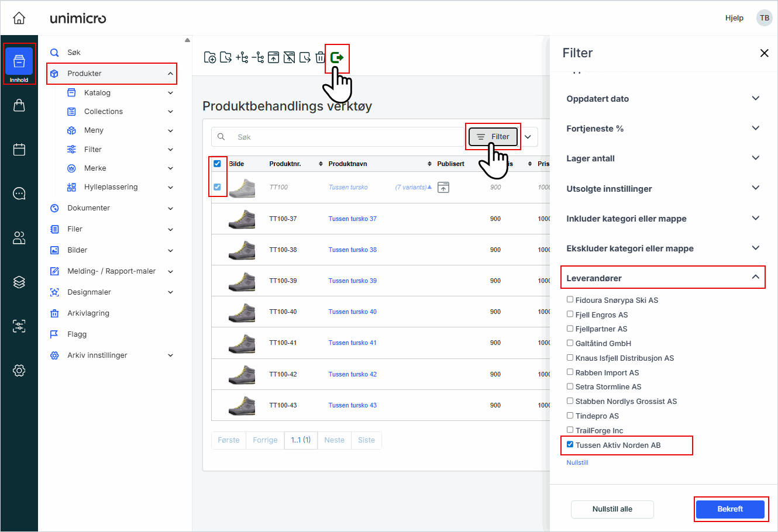Check the Fjell Engros AS supplier
The height and width of the screenshot is (532, 778).
point(570,314)
